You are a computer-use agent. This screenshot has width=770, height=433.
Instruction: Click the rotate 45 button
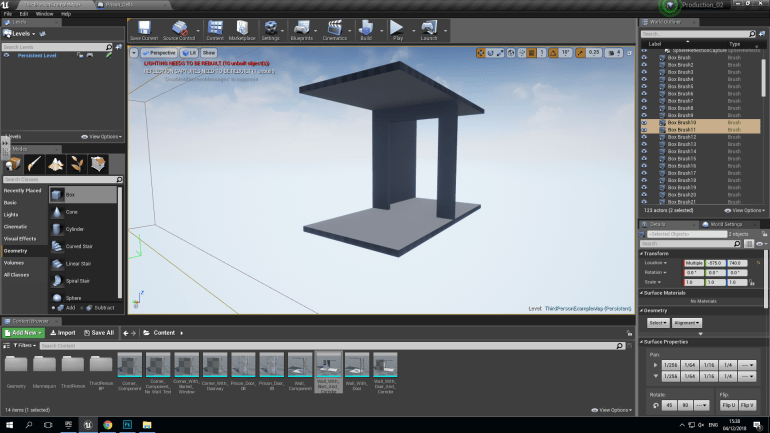pyautogui.click(x=669, y=406)
